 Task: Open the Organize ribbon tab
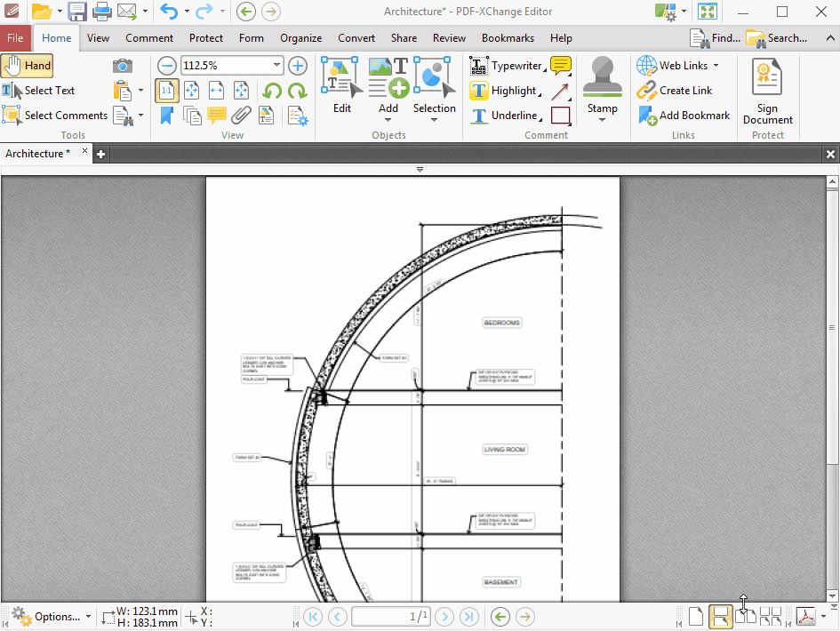pos(300,38)
